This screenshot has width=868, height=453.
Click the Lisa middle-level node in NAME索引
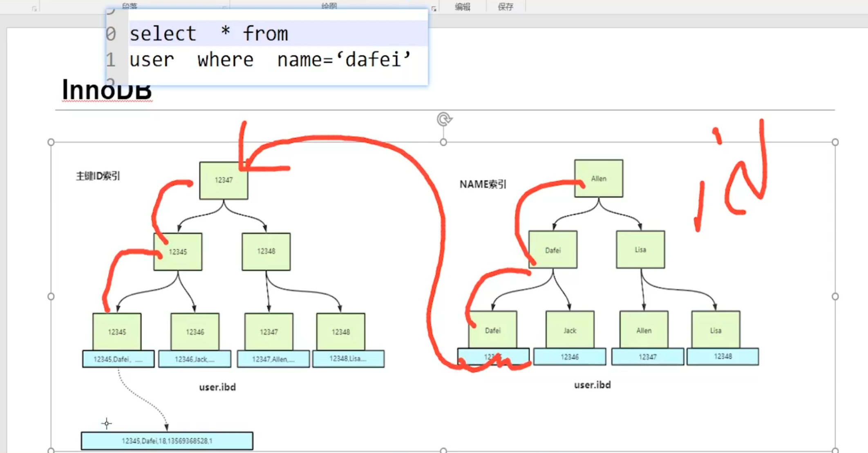(640, 250)
